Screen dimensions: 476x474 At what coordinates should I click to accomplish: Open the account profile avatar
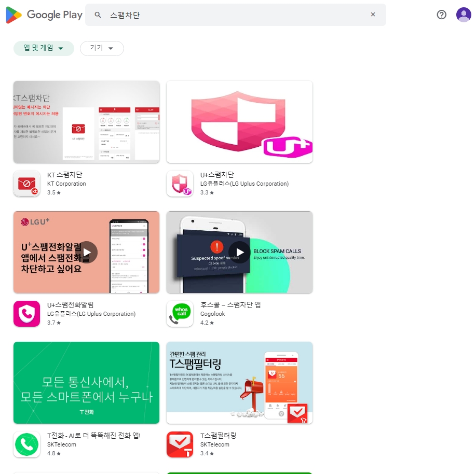coord(464,15)
